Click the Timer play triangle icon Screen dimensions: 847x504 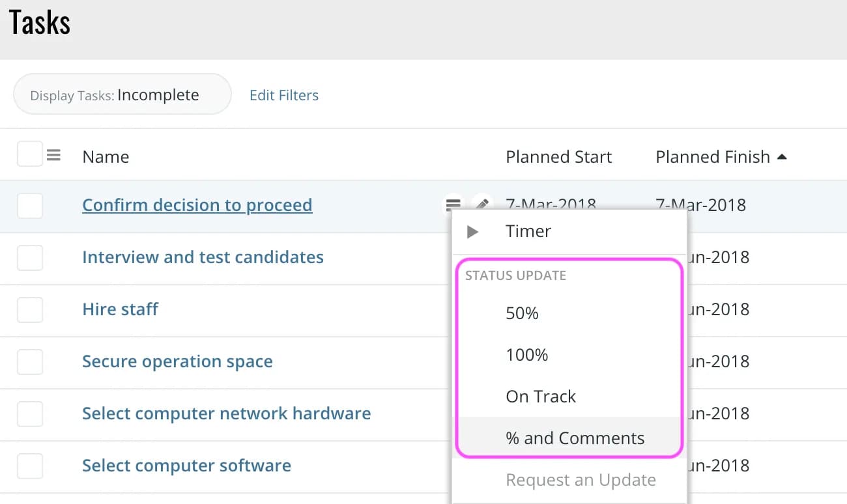point(473,231)
